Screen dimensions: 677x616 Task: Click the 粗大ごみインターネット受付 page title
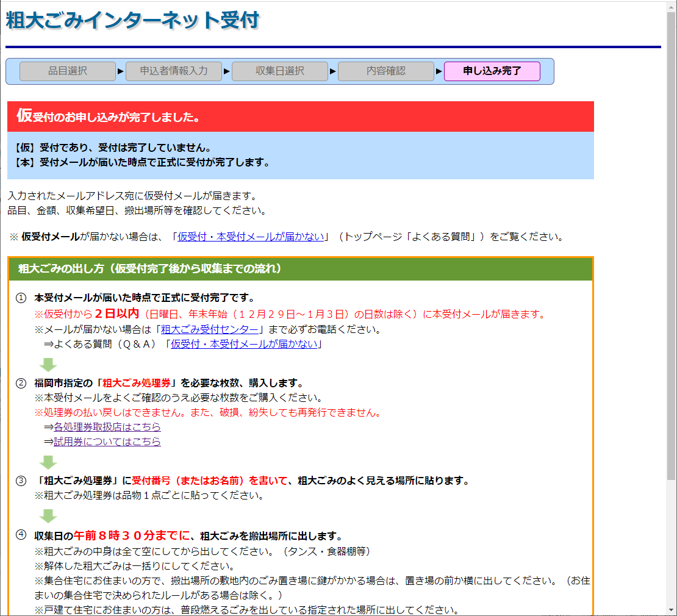(x=132, y=20)
